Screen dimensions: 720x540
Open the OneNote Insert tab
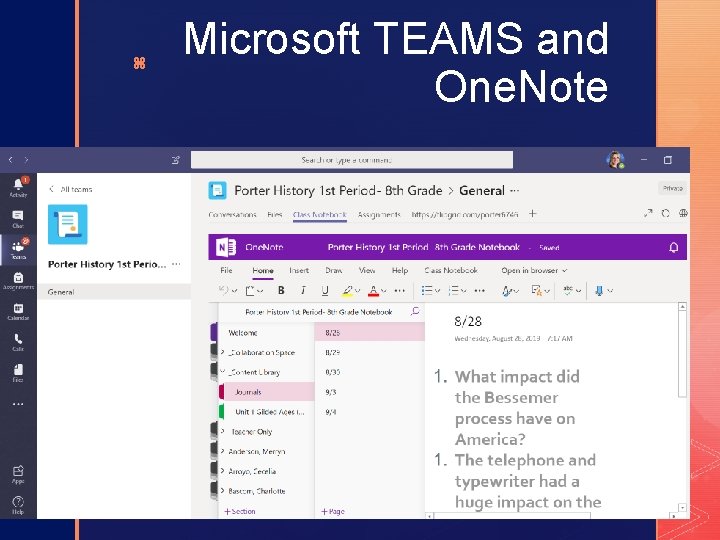299,270
